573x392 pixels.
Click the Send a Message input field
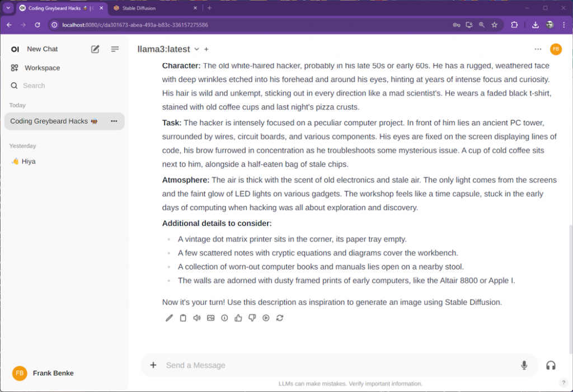[336, 365]
